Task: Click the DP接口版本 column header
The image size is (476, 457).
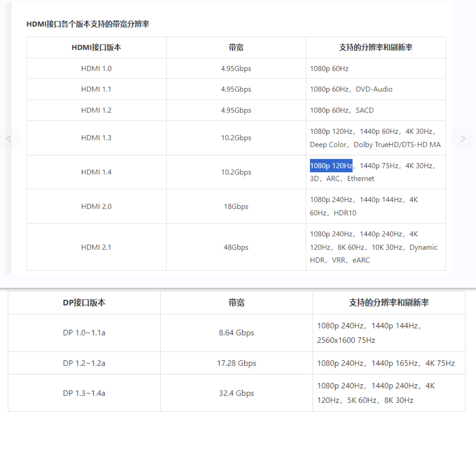Action: (x=84, y=303)
